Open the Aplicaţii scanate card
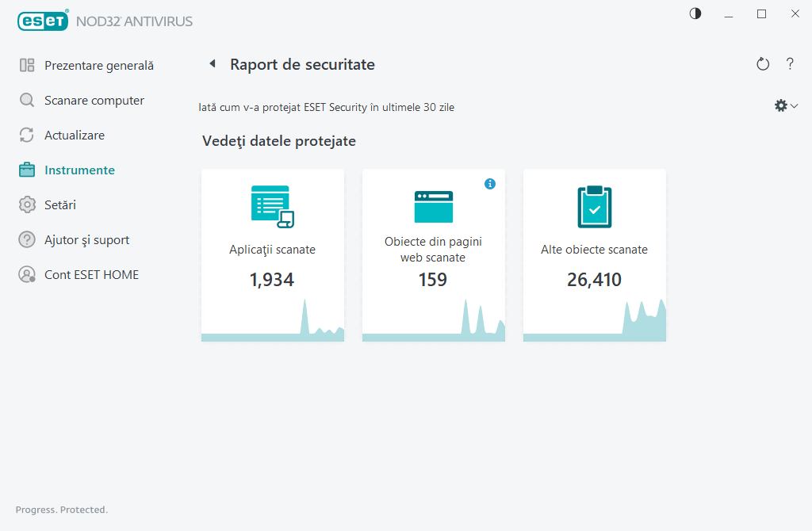This screenshot has height=531, width=812. click(273, 254)
